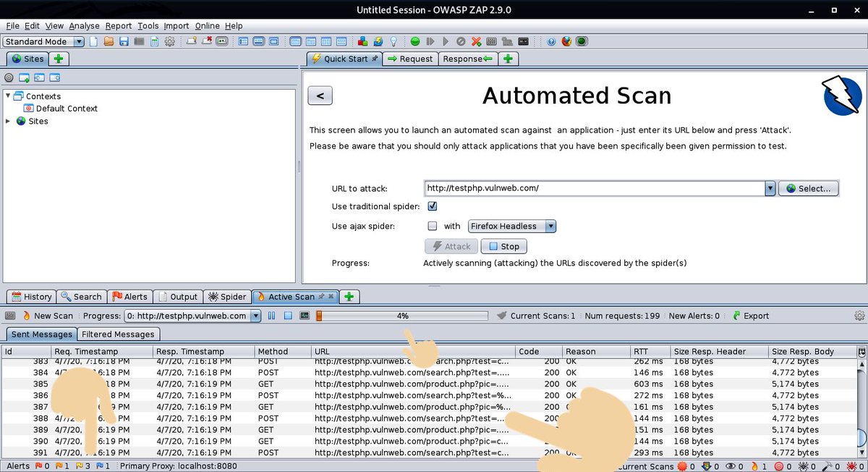The height and width of the screenshot is (472, 868).
Task: Expand the Sites tree node
Action: (x=9, y=121)
